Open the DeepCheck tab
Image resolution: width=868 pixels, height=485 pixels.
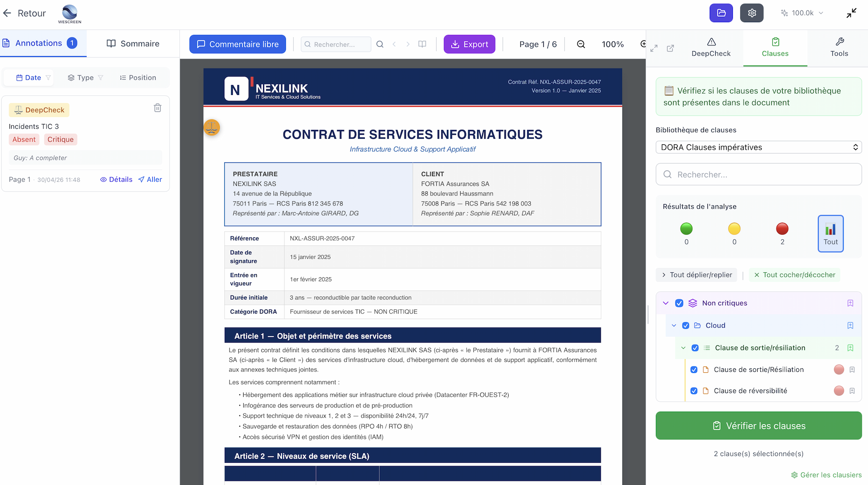[x=711, y=48]
